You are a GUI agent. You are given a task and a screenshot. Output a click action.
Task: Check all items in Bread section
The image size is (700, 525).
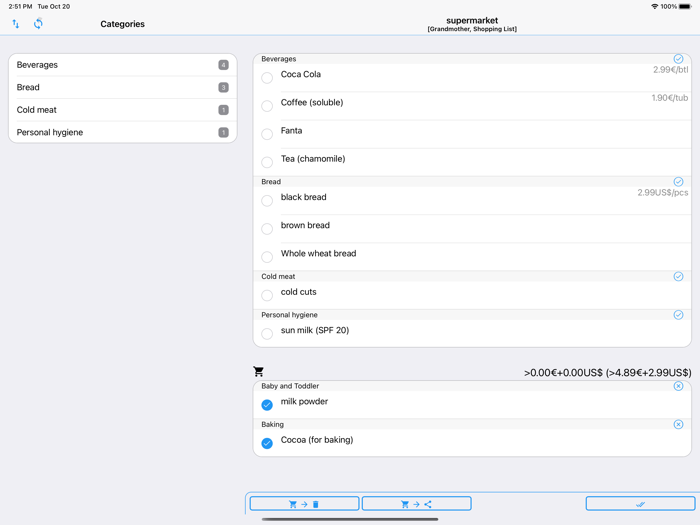(678, 182)
